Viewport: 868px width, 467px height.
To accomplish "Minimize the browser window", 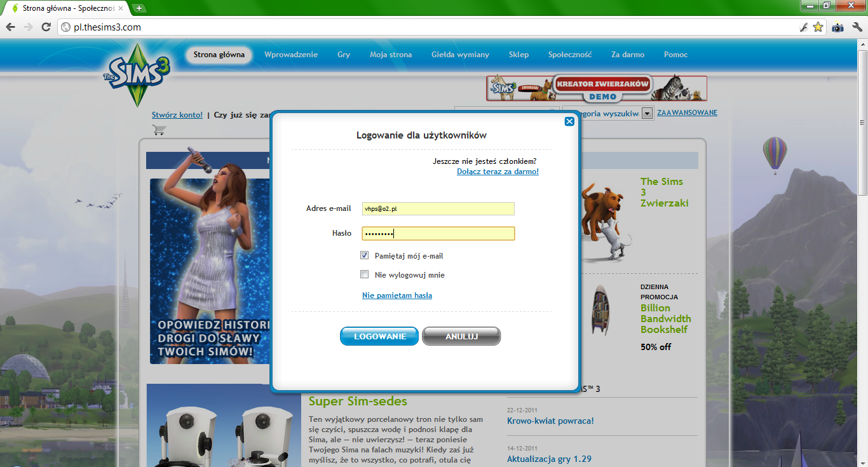I will 809,6.
